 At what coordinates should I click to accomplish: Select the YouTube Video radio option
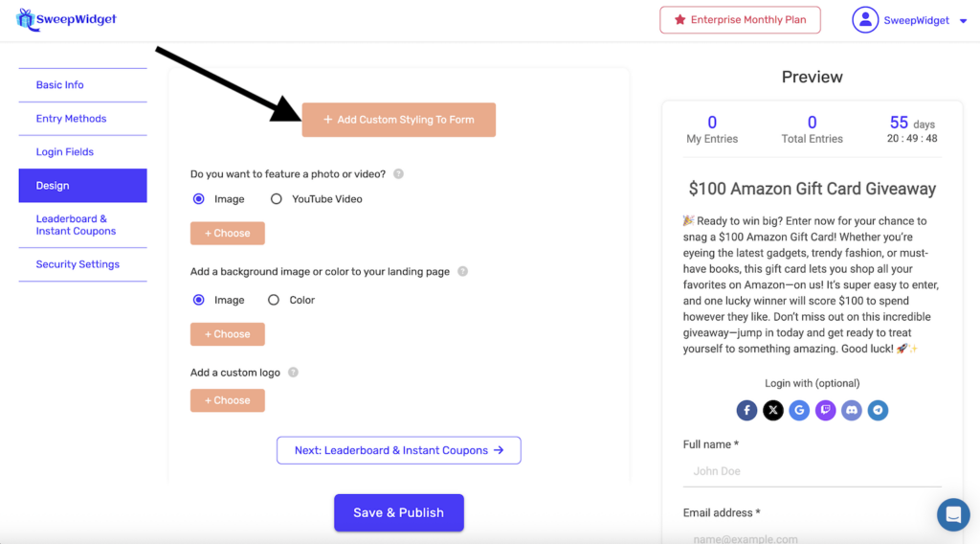pyautogui.click(x=277, y=199)
